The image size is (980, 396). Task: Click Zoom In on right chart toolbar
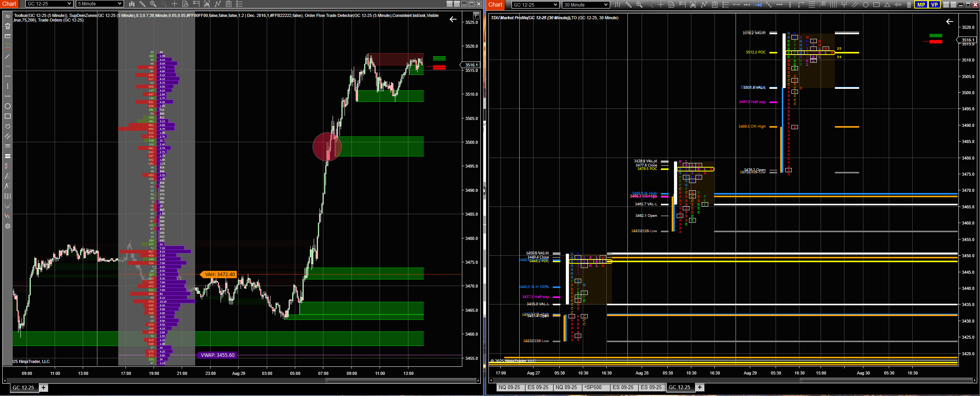click(x=639, y=5)
